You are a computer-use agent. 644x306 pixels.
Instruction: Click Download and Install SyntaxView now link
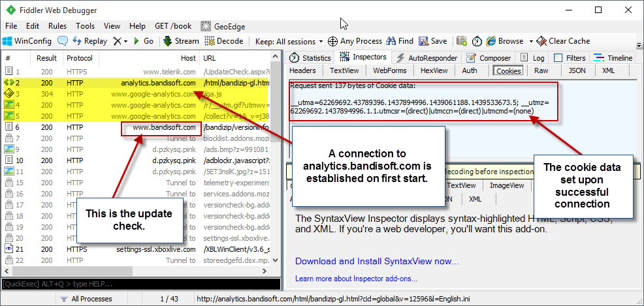point(377,261)
